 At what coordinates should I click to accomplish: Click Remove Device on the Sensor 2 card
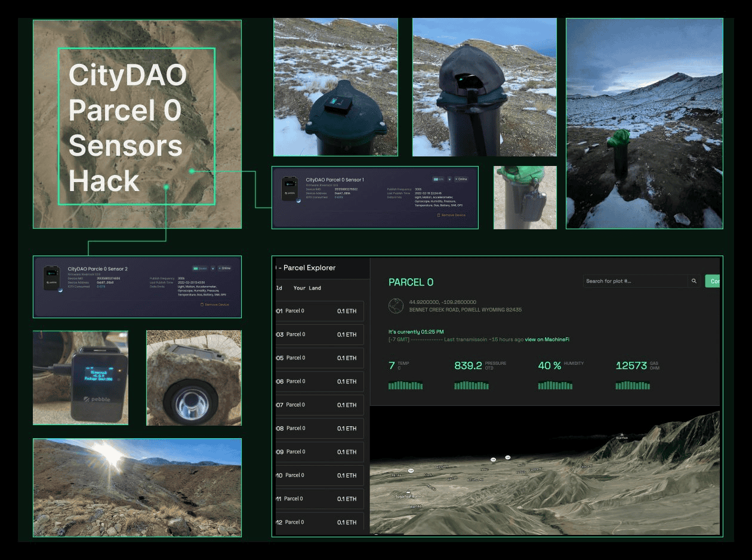click(x=216, y=304)
